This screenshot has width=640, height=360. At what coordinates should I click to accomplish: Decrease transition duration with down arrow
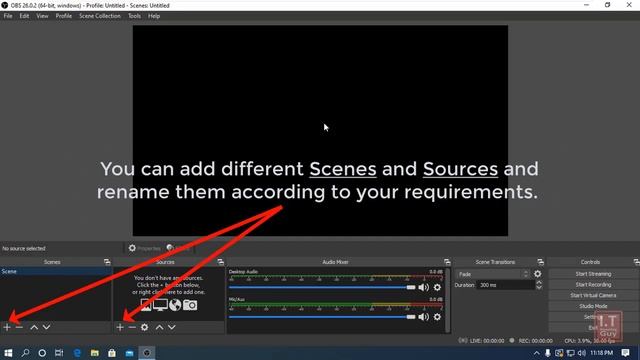[539, 287]
